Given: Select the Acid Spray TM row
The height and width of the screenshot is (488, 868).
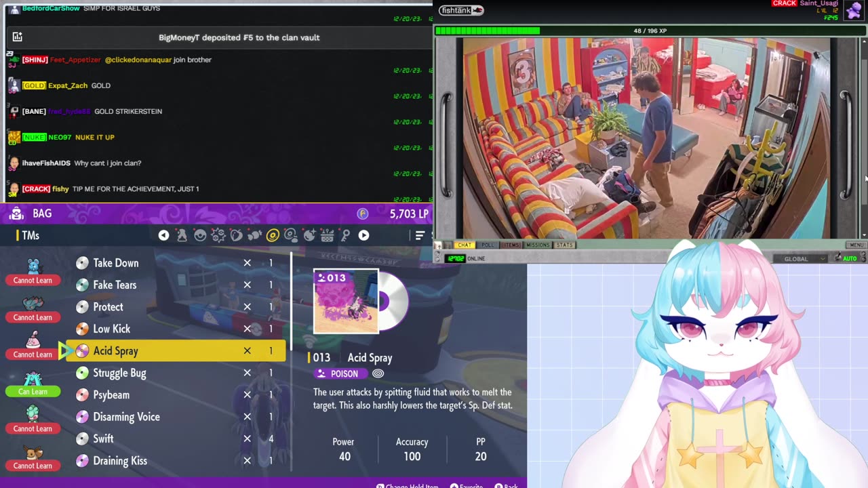Looking at the screenshot, I should click(x=176, y=350).
